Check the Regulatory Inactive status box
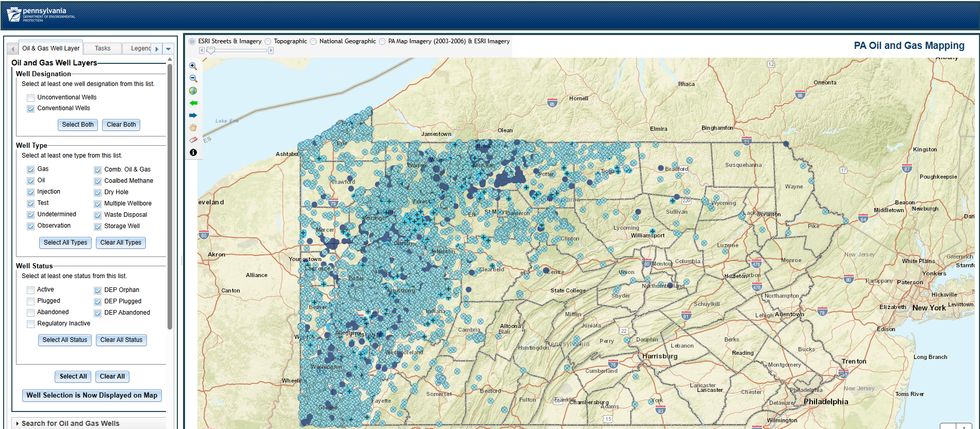The width and height of the screenshot is (980, 429). point(31,324)
